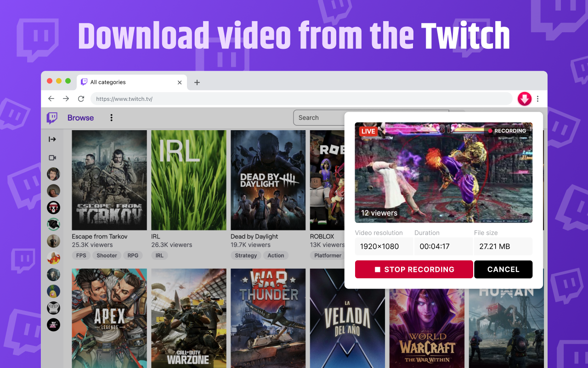Click the LIVE badge on preview

tap(368, 131)
